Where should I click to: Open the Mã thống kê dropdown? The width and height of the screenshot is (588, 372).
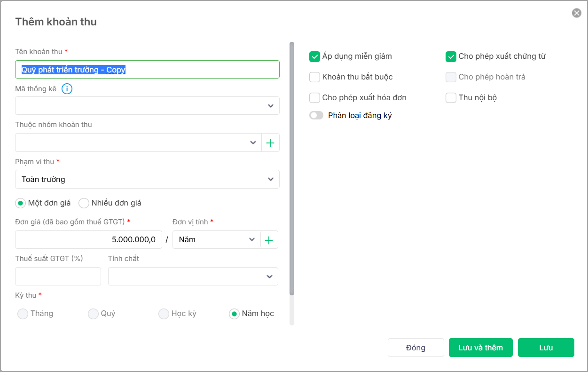pos(147,106)
